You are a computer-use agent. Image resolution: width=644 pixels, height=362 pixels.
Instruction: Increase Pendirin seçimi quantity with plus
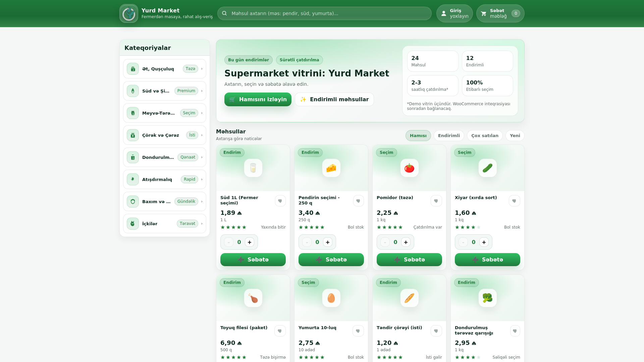coord(328,242)
